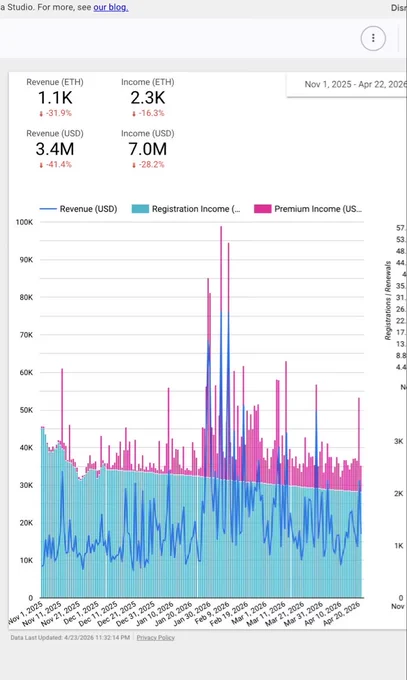Select the Revenue (USD) 3.4M scorecard
Image resolution: width=407 pixels, height=680 pixels.
pyautogui.click(x=55, y=149)
